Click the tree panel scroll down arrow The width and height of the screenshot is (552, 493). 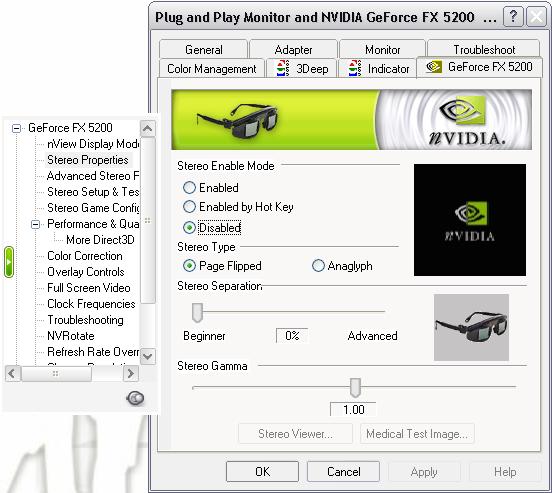[x=148, y=356]
